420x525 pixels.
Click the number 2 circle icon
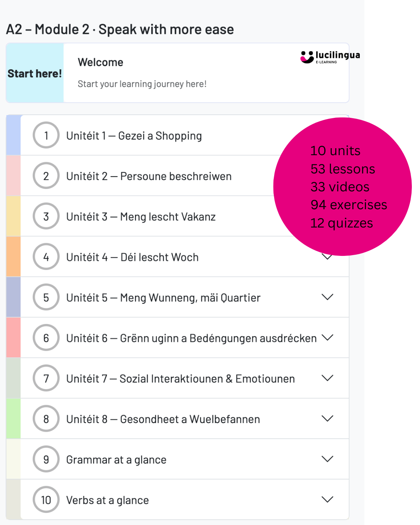(x=46, y=176)
